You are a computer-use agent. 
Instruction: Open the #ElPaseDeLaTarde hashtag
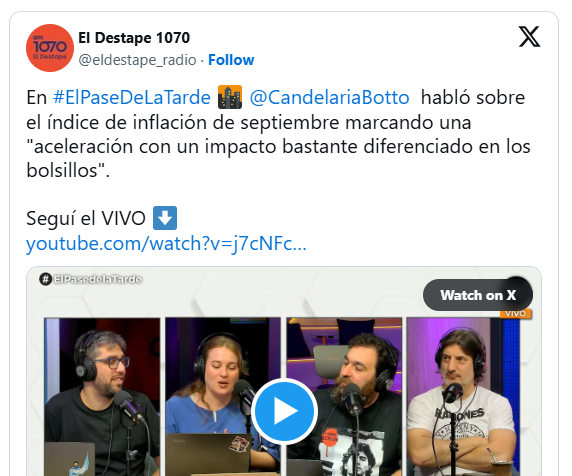click(132, 98)
